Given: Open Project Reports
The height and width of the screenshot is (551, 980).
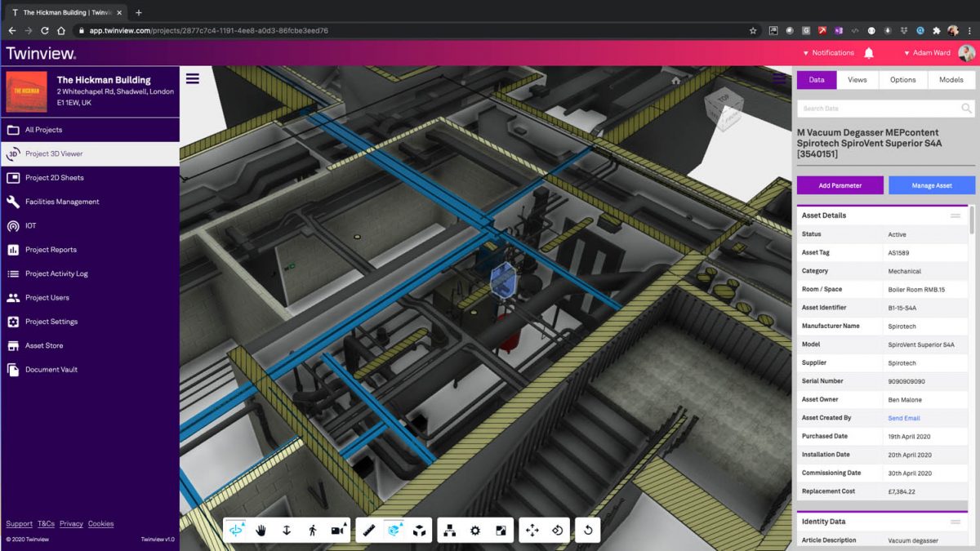Looking at the screenshot, I should coord(90,250).
